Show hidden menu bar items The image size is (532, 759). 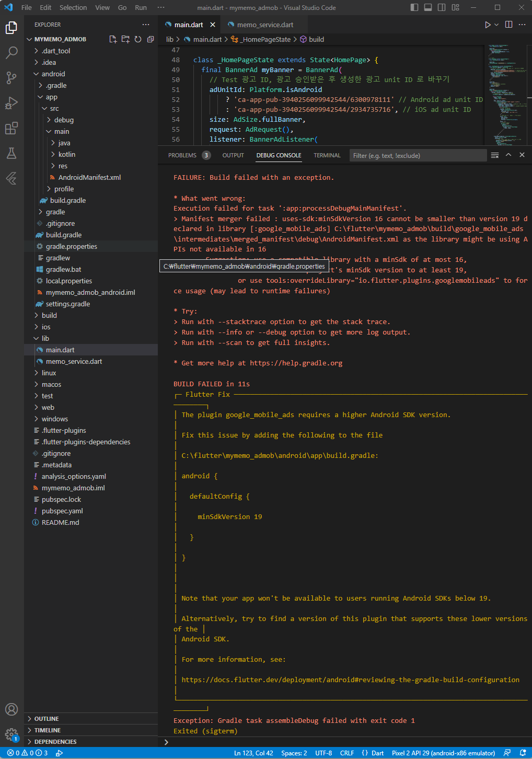pyautogui.click(x=161, y=7)
